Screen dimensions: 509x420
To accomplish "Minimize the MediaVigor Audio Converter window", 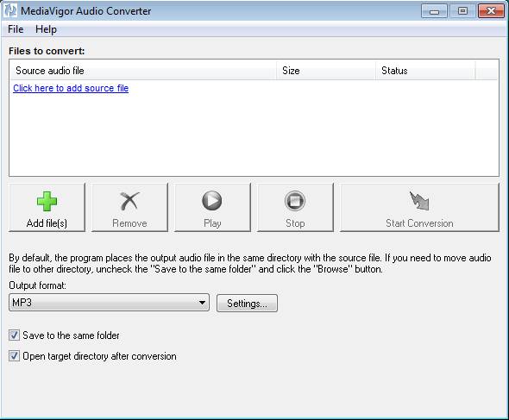I will coord(434,11).
